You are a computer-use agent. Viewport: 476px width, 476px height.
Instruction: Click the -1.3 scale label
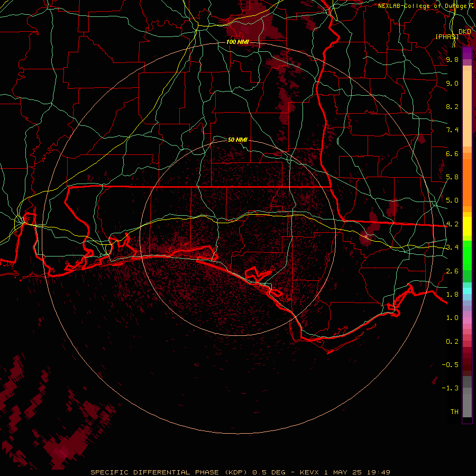coord(450,388)
